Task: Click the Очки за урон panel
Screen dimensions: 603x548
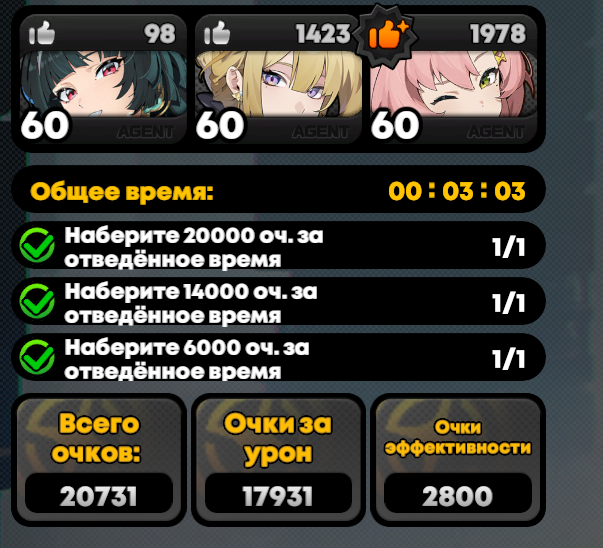Action: (x=278, y=460)
